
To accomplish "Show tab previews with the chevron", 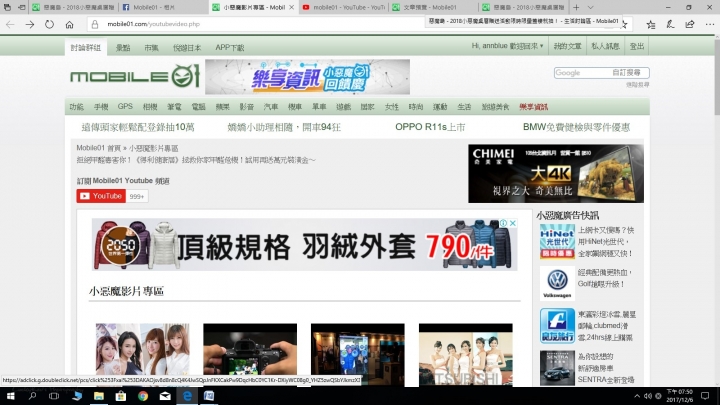I will (x=591, y=7).
